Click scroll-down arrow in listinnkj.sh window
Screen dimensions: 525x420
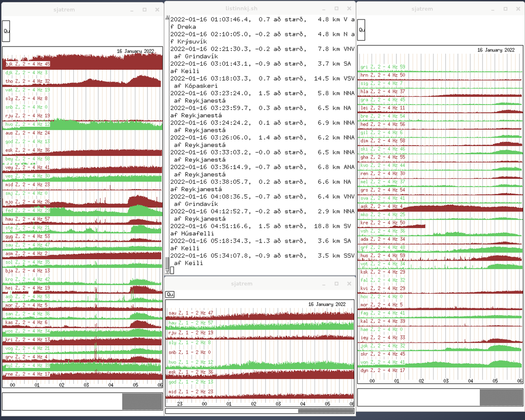point(167,271)
